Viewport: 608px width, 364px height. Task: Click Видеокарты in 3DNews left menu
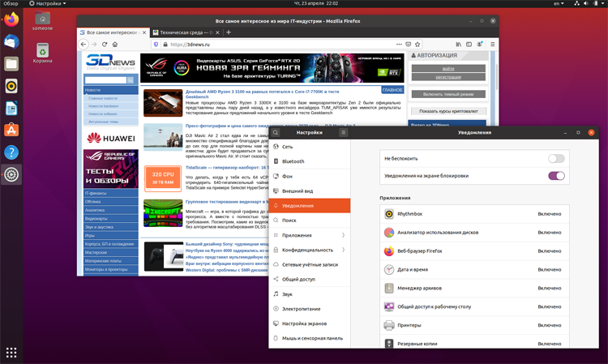(x=111, y=219)
